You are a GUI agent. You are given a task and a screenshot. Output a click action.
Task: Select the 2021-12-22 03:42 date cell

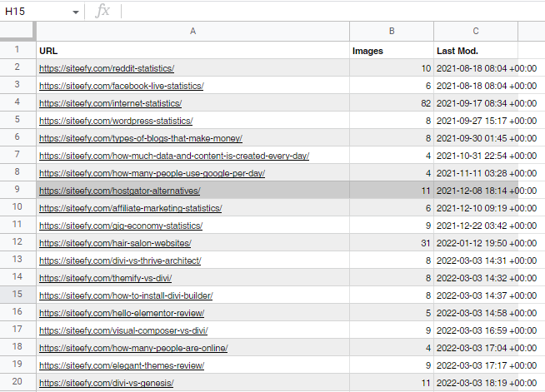(487, 226)
